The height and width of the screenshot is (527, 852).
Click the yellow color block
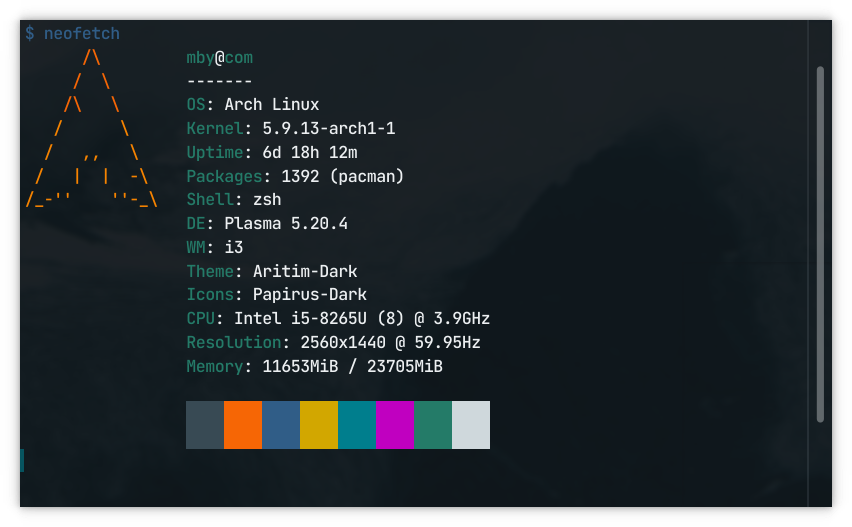point(319,425)
